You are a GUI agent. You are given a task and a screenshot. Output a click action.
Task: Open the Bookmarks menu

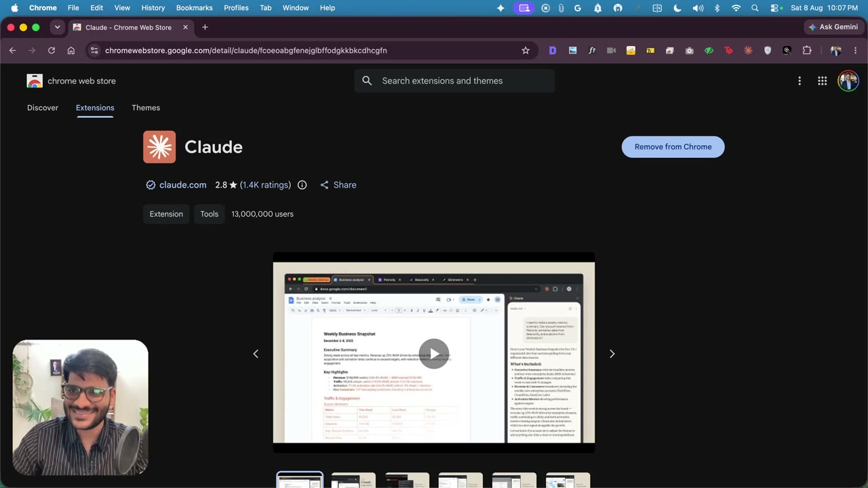click(x=195, y=8)
